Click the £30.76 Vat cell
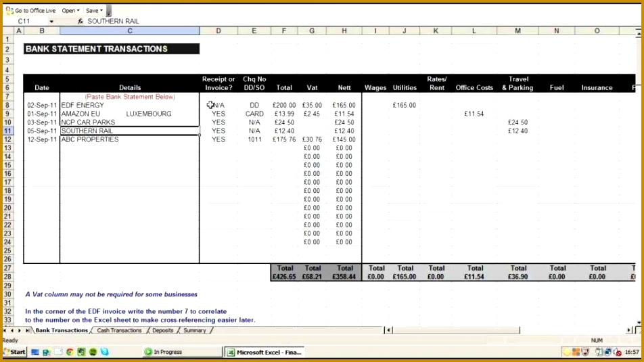644x362 pixels. click(x=312, y=139)
